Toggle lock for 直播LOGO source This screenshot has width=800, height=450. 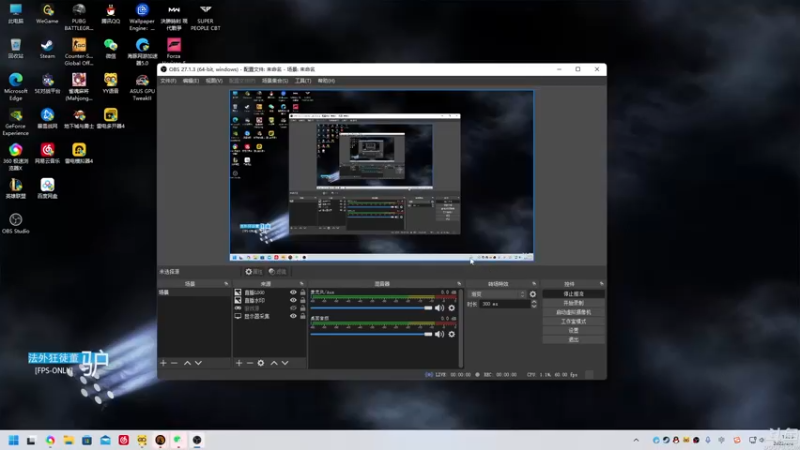(x=303, y=292)
